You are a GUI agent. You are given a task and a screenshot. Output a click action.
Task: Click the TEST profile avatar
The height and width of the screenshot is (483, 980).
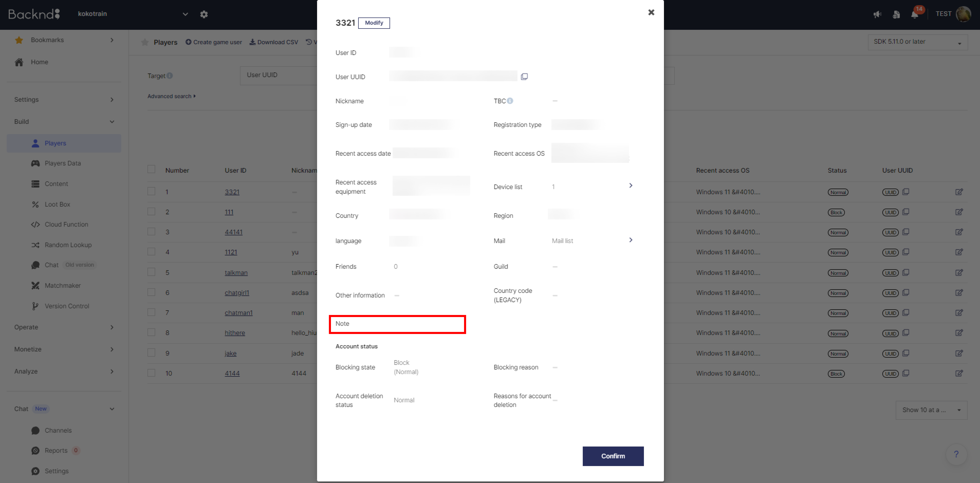point(963,14)
